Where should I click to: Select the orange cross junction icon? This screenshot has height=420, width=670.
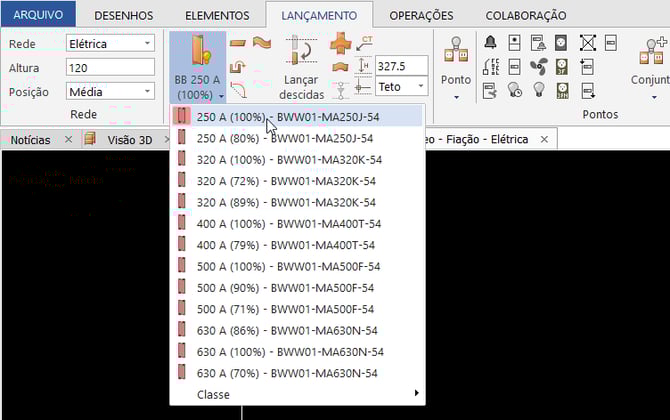[x=341, y=43]
